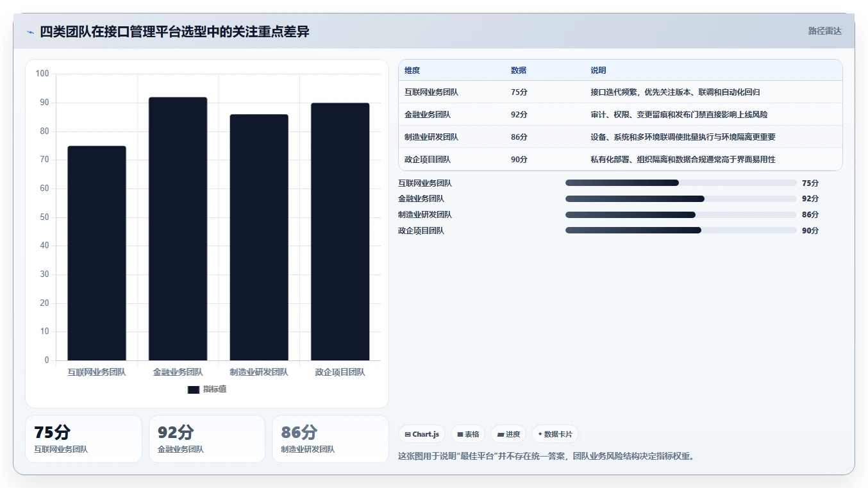Click the 数据 table column header

tap(519, 71)
